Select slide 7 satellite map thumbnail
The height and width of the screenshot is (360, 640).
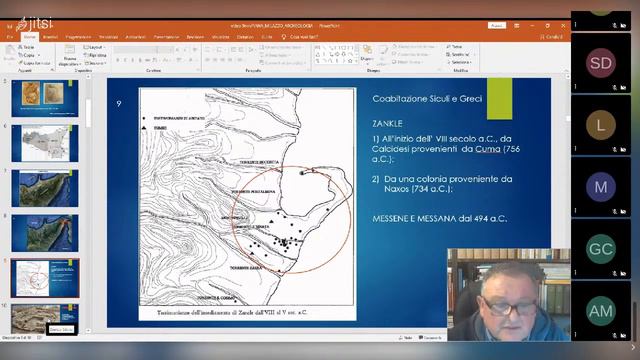coord(45,188)
